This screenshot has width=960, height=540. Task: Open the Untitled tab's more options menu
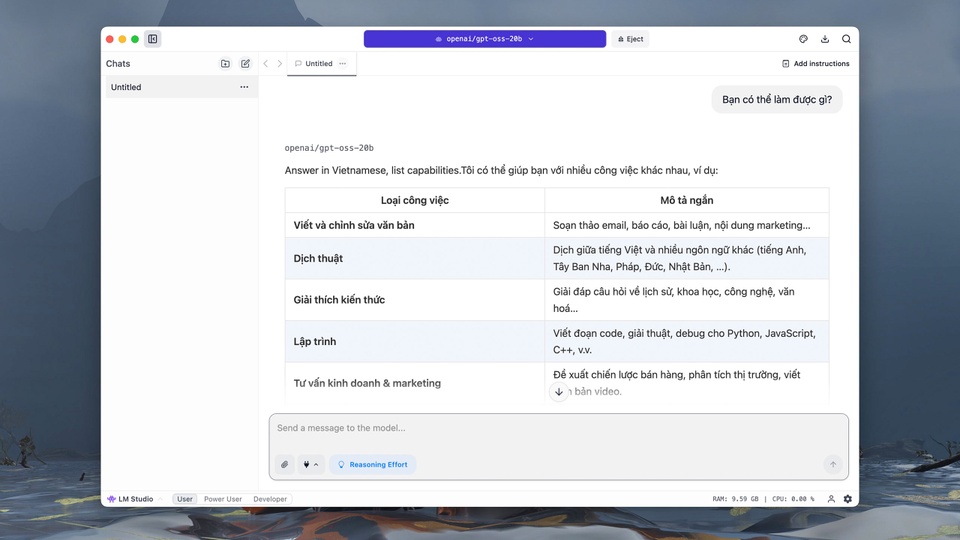point(343,64)
